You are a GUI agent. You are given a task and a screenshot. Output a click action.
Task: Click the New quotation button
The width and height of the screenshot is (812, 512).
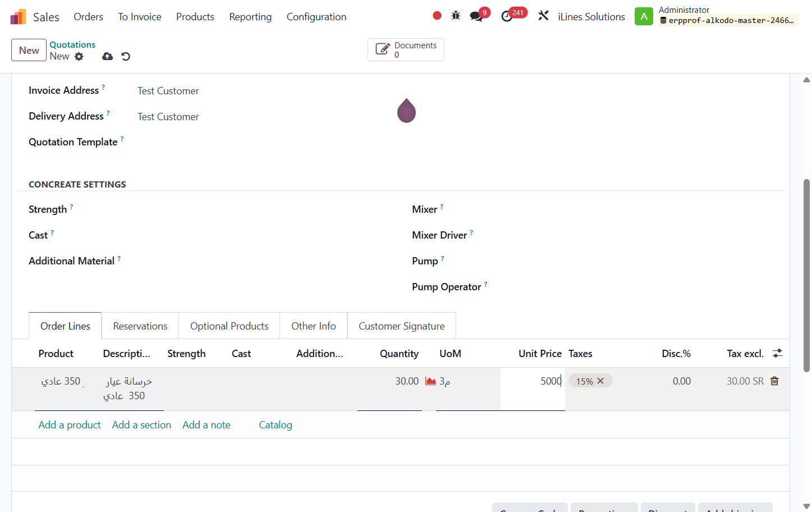pyautogui.click(x=29, y=50)
